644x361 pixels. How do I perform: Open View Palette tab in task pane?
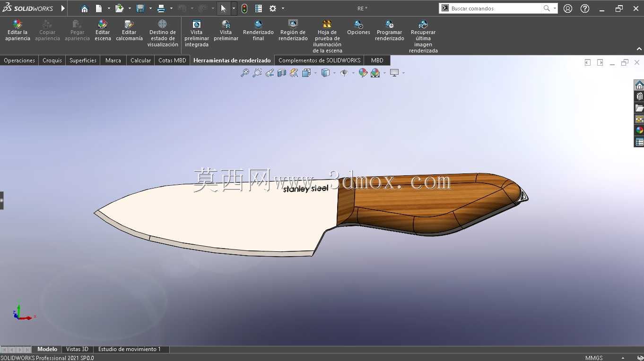coord(639,119)
